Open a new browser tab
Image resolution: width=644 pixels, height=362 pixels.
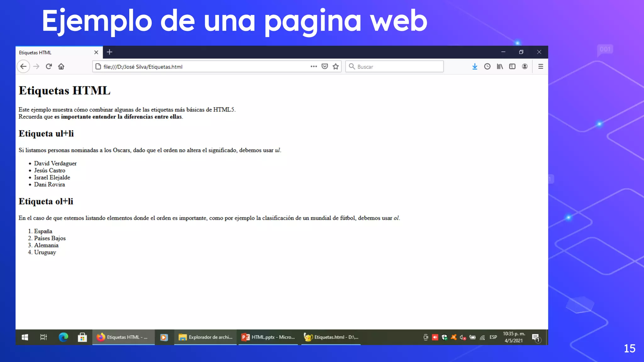(x=109, y=52)
